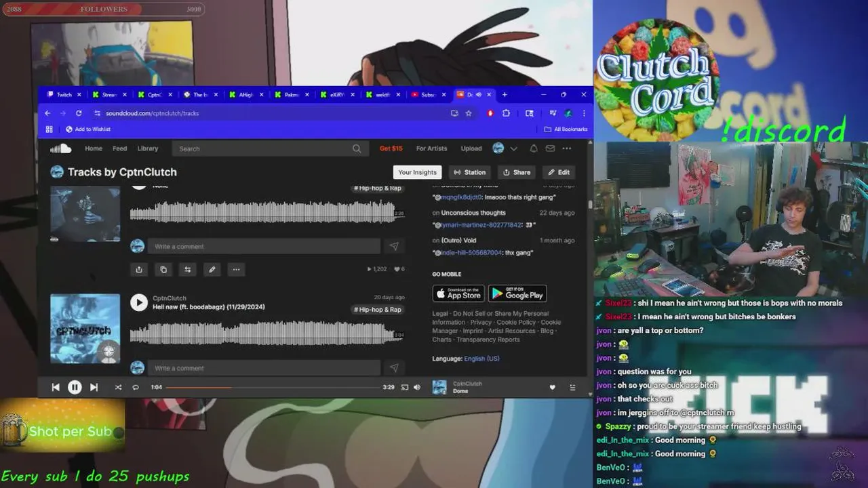Open Your Insights button
The height and width of the screenshot is (488, 868).
click(x=418, y=172)
